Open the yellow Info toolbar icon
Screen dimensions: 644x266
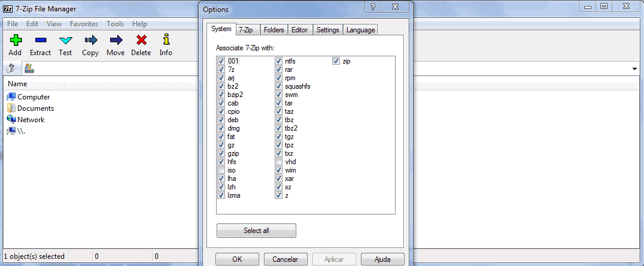click(166, 40)
